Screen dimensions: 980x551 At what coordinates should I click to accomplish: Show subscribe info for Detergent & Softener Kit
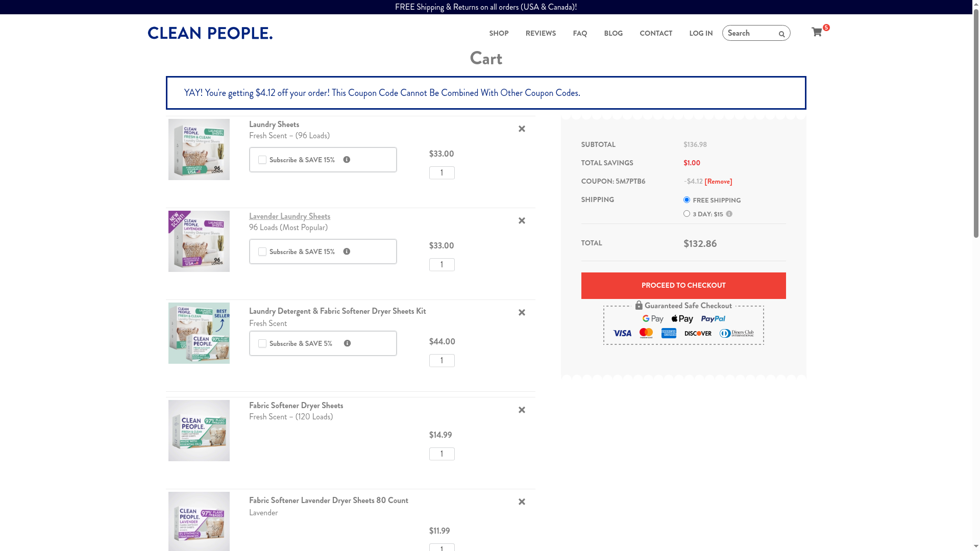tap(347, 343)
